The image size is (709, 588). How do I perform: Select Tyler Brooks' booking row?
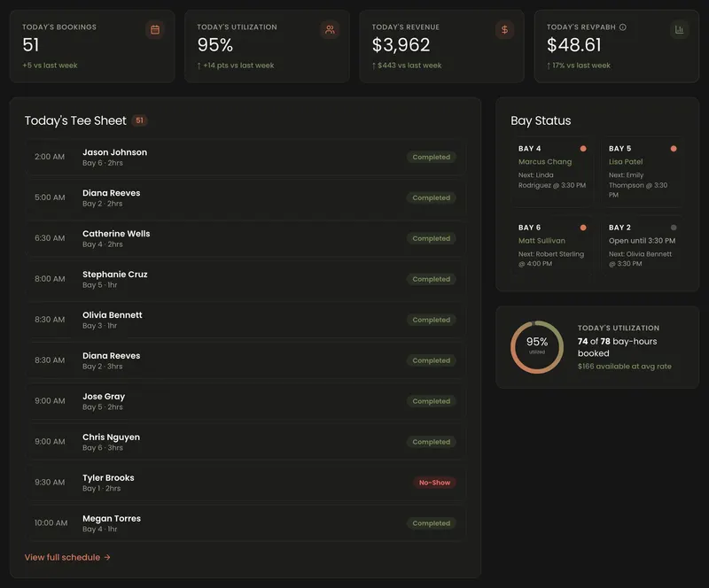[246, 483]
